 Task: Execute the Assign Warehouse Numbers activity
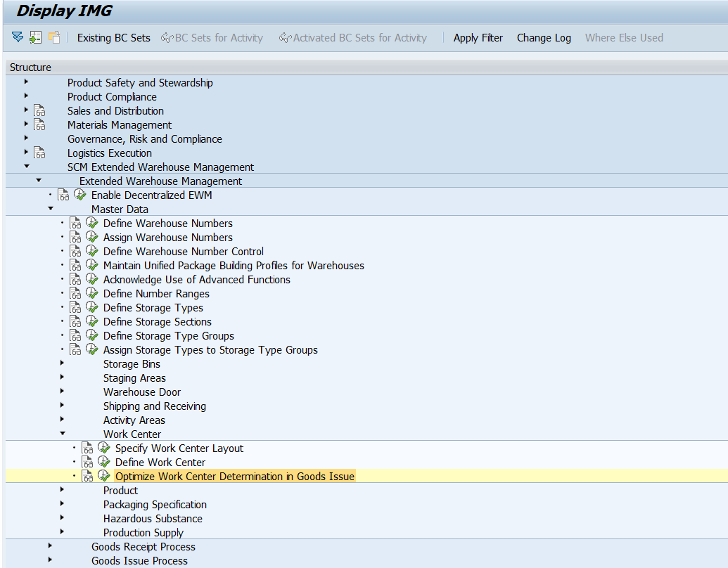point(92,237)
